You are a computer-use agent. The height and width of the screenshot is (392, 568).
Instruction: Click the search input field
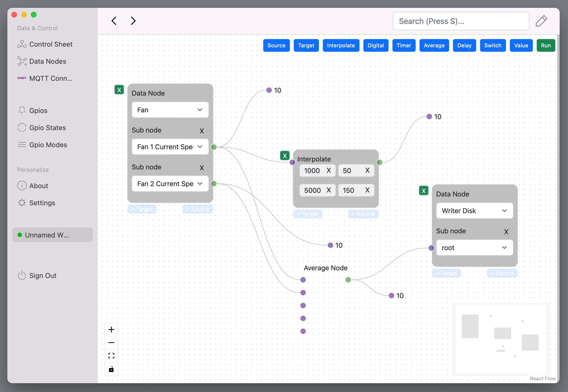point(461,21)
